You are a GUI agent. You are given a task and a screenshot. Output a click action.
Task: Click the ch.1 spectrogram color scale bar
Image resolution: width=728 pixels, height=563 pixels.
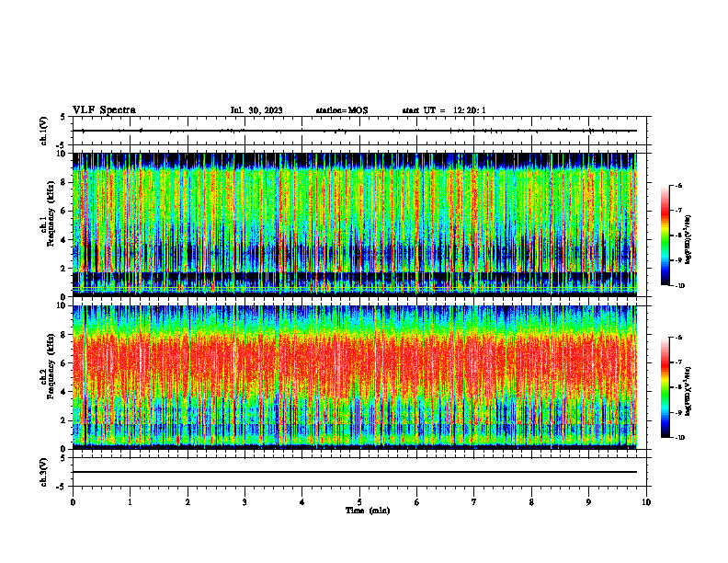665,236
